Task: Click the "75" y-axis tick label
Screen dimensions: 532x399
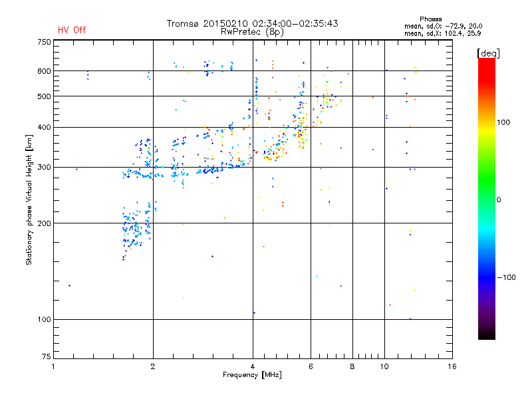Action: click(46, 358)
